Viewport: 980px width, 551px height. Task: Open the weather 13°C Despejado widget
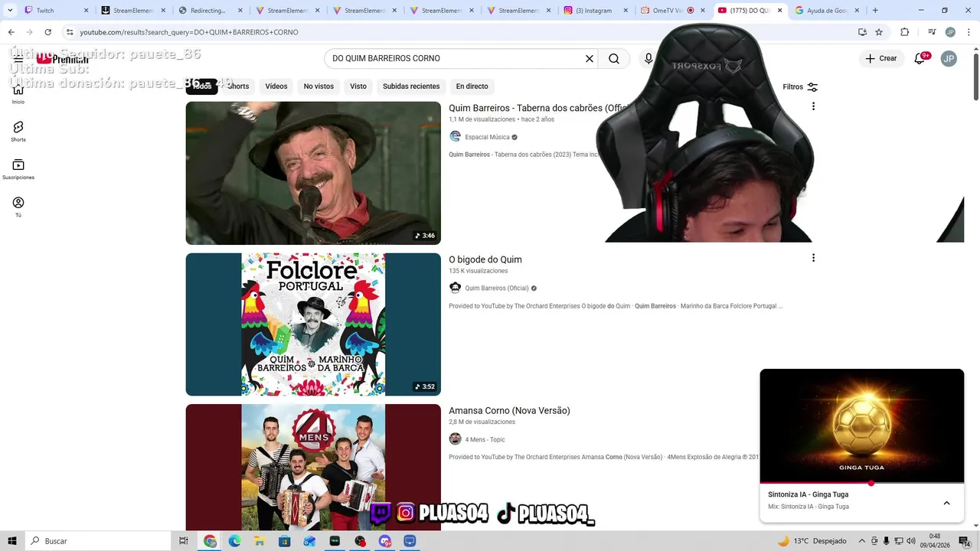[812, 541]
